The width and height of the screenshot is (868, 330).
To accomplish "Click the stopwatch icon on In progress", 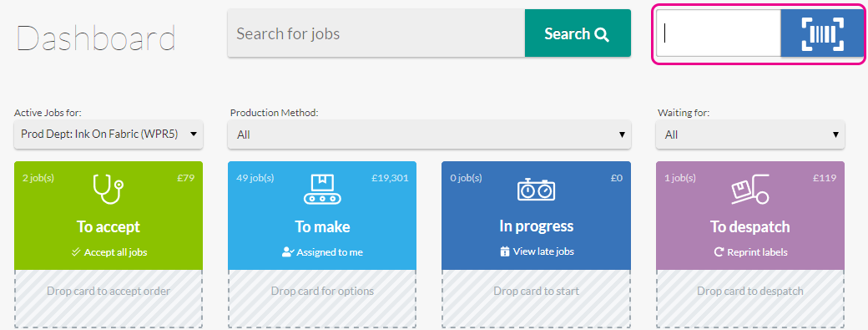I will pos(537,190).
